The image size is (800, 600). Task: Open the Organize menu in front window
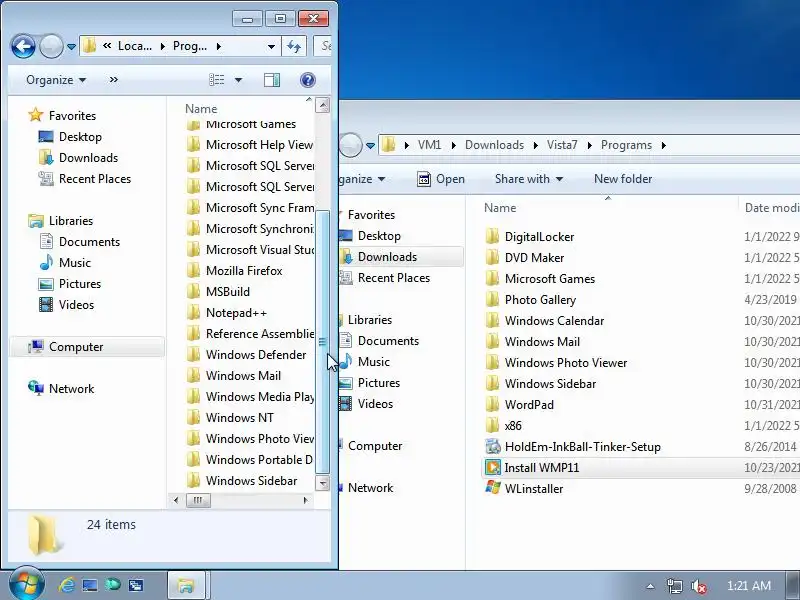[56, 80]
